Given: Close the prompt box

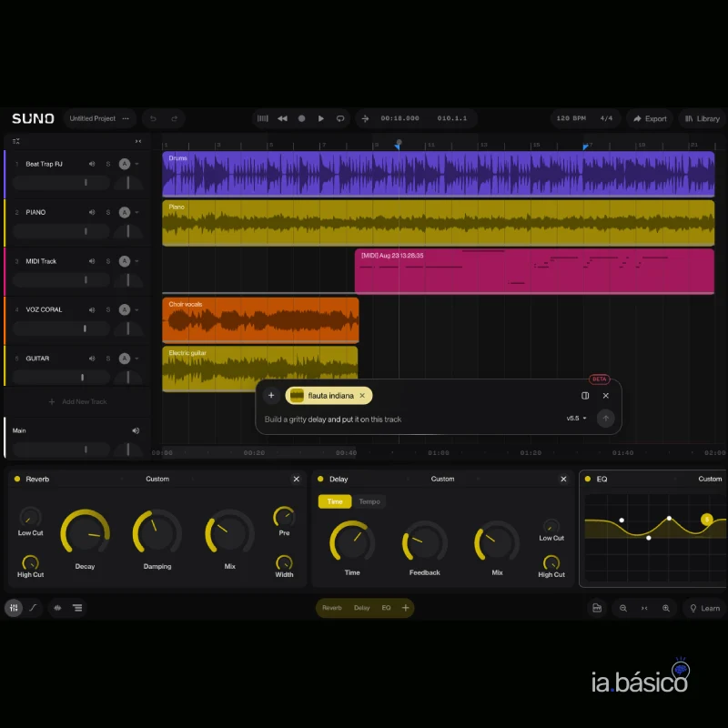Looking at the screenshot, I should coord(606,396).
